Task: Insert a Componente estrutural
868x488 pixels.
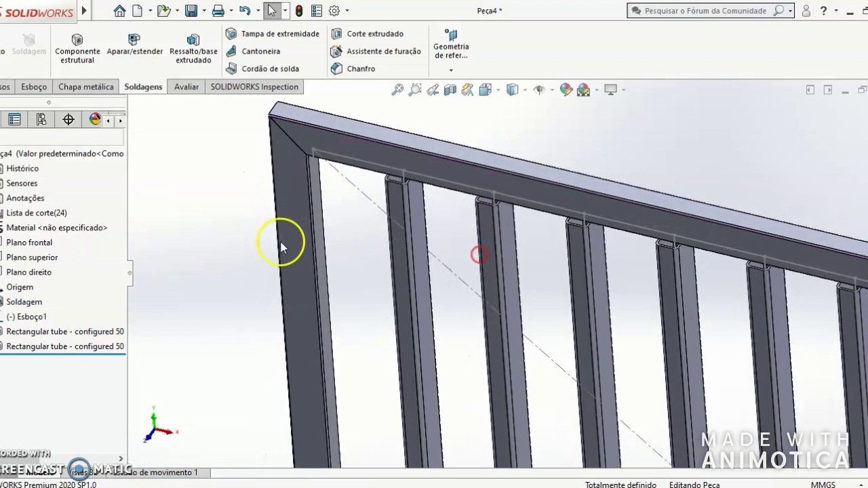Action: 77,48
